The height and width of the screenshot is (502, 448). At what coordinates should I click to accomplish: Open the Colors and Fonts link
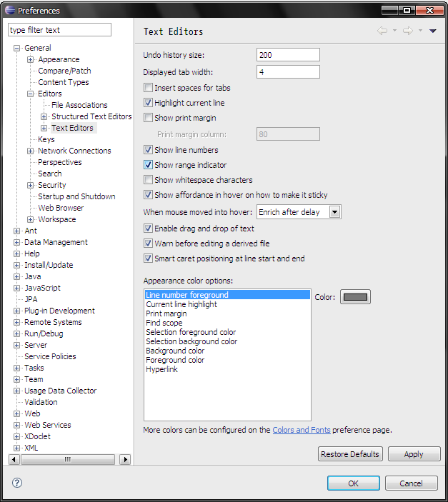[x=302, y=430]
